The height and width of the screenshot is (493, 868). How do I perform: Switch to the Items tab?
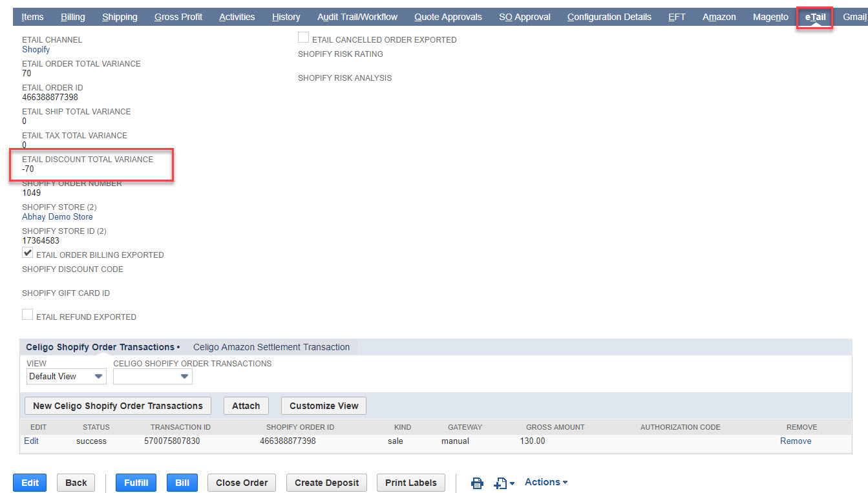[32, 17]
